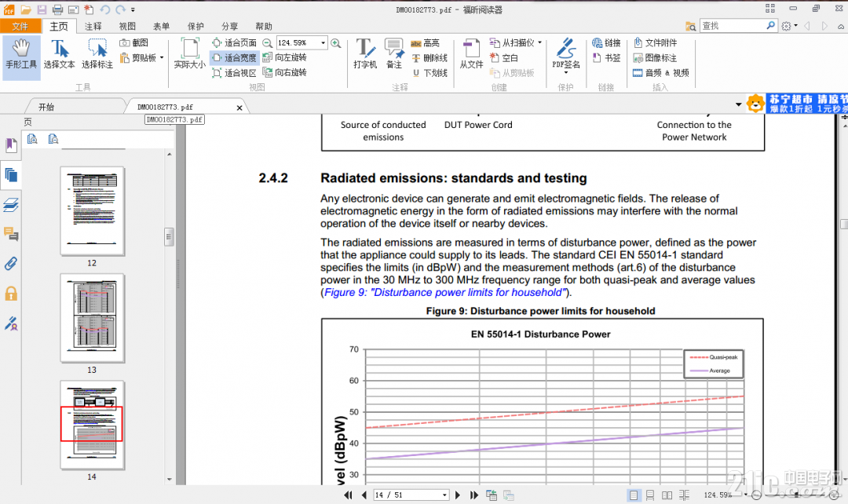The height and width of the screenshot is (504, 848).
Task: Switch to the Comment (注释) tab
Action: coord(93,26)
